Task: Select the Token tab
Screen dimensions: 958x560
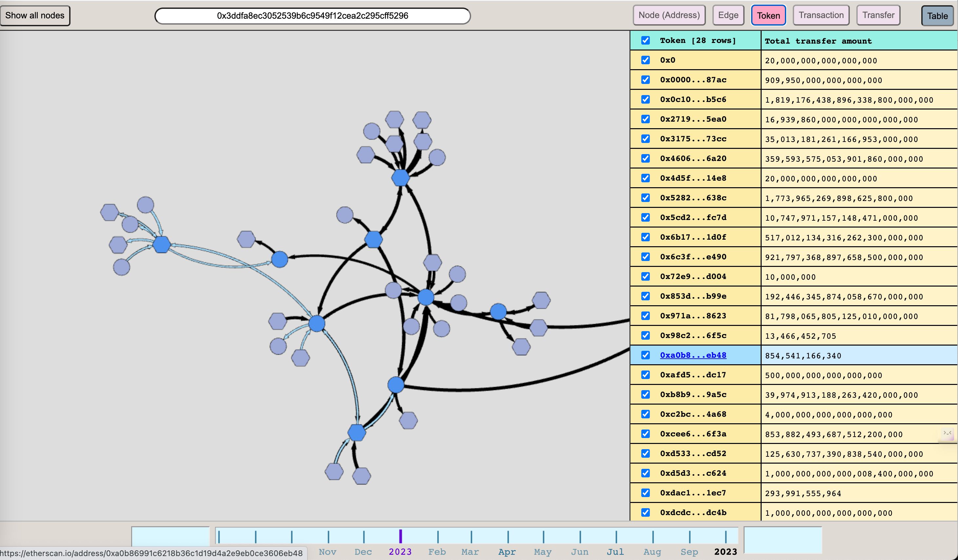Action: point(768,16)
